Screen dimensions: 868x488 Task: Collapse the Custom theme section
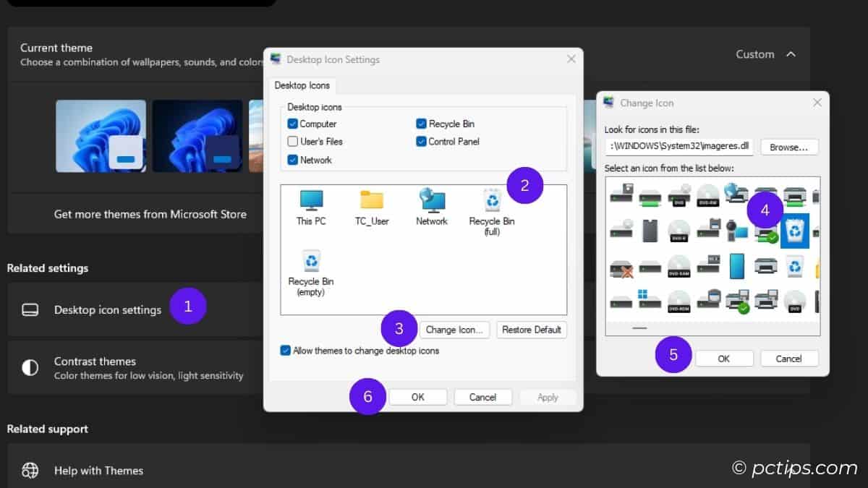coord(792,53)
